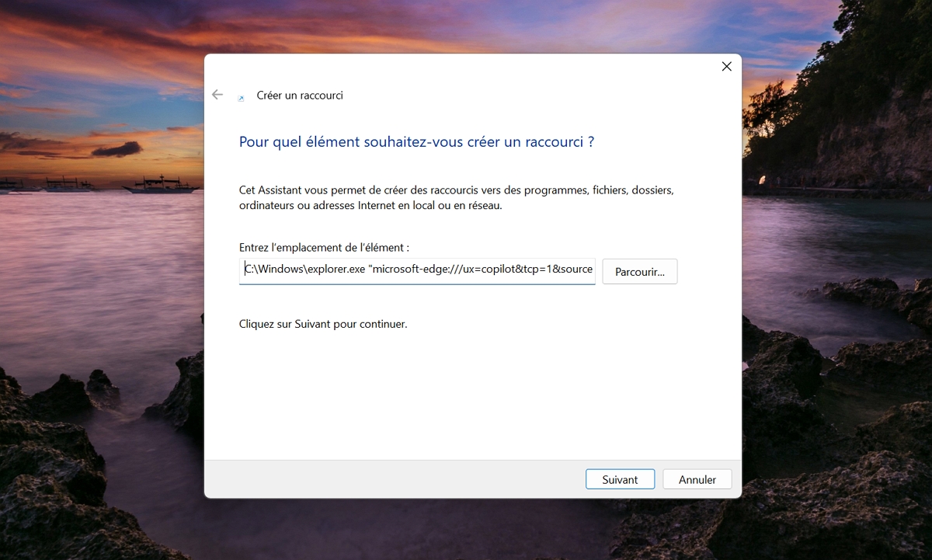The image size is (932, 560).
Task: Click the "Créer un raccourci" window title
Action: coord(300,96)
